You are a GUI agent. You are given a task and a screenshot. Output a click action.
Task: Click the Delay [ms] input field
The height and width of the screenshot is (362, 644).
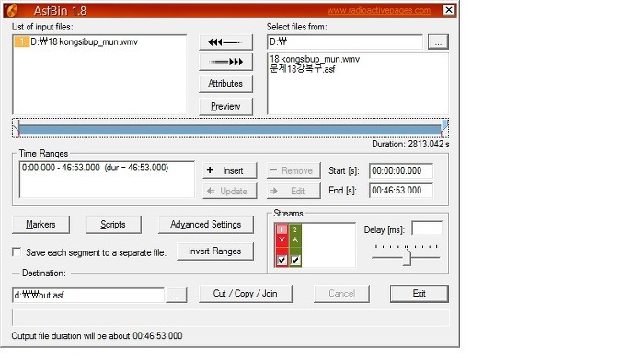tap(427, 228)
